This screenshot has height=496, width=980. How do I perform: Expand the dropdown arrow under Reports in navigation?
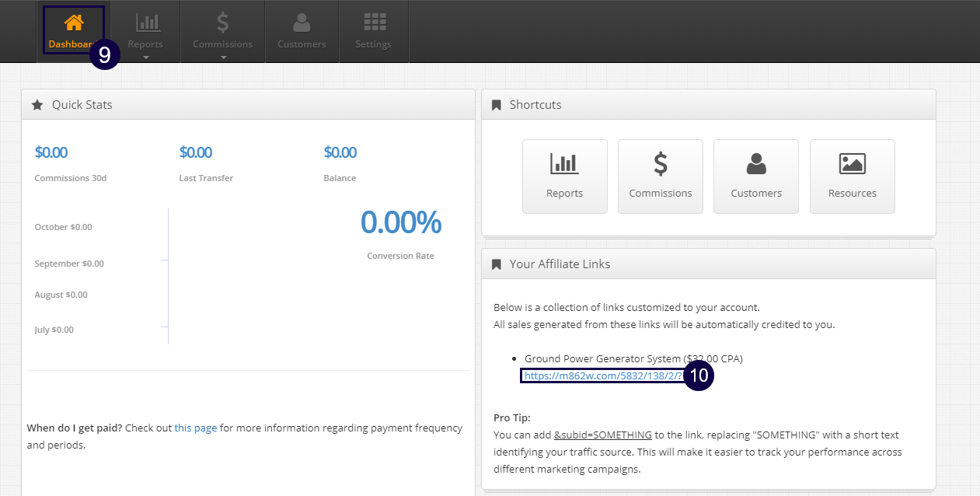click(x=145, y=57)
